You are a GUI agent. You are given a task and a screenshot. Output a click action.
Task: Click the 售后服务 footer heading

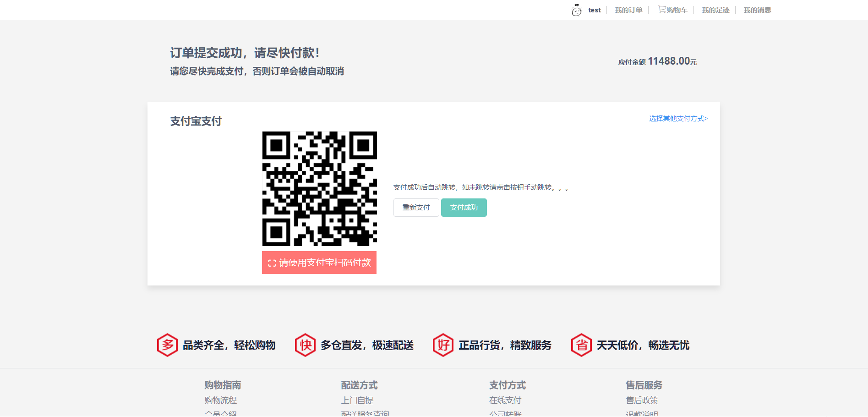644,385
